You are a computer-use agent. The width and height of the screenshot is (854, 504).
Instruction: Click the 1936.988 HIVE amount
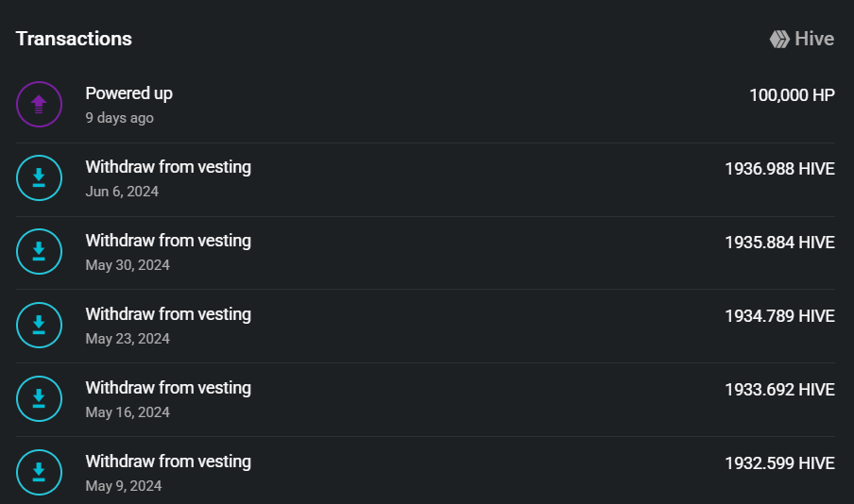pos(779,169)
